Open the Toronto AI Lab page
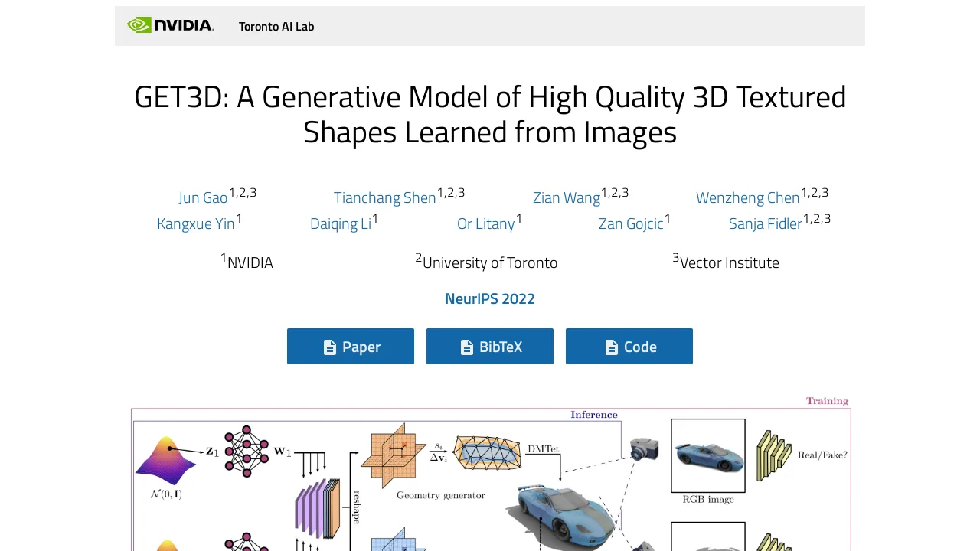The width and height of the screenshot is (980, 551). click(x=276, y=26)
